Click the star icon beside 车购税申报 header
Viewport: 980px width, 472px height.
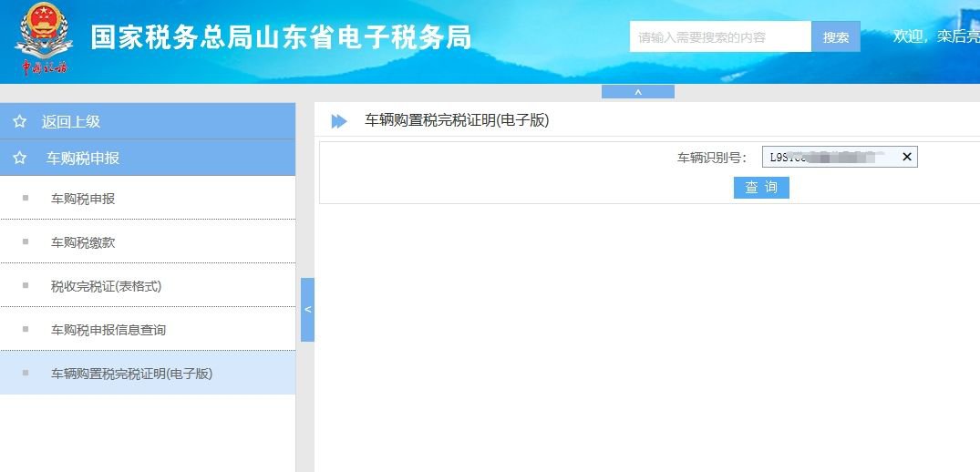(x=19, y=158)
